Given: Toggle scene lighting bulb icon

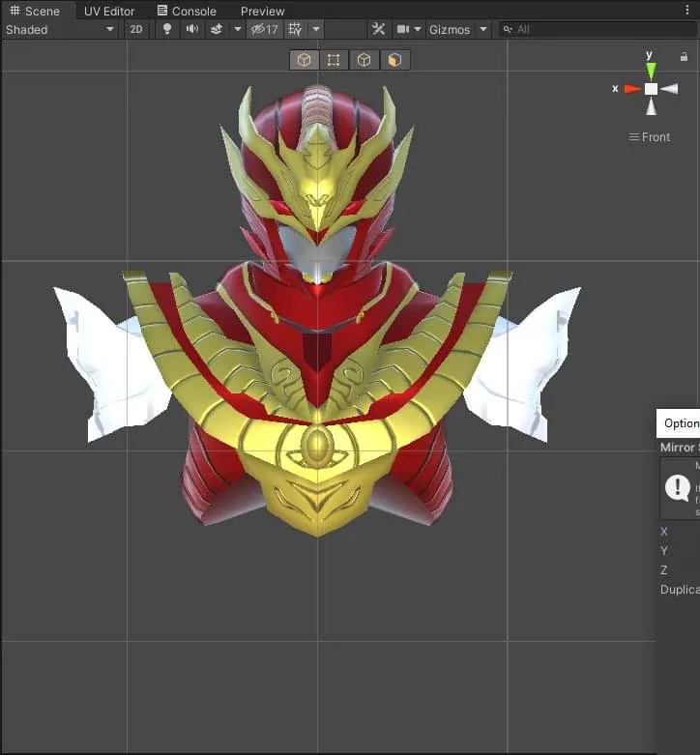Looking at the screenshot, I should [x=167, y=29].
